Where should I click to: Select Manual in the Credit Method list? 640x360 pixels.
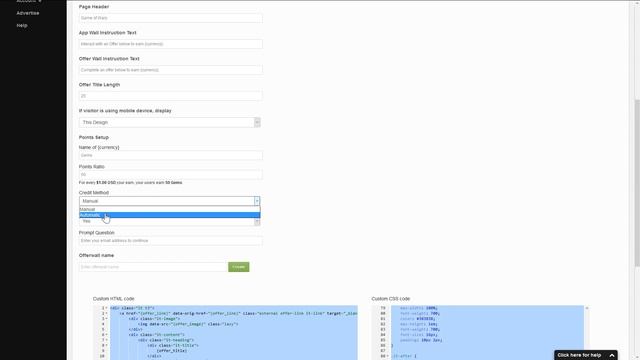tap(169, 209)
